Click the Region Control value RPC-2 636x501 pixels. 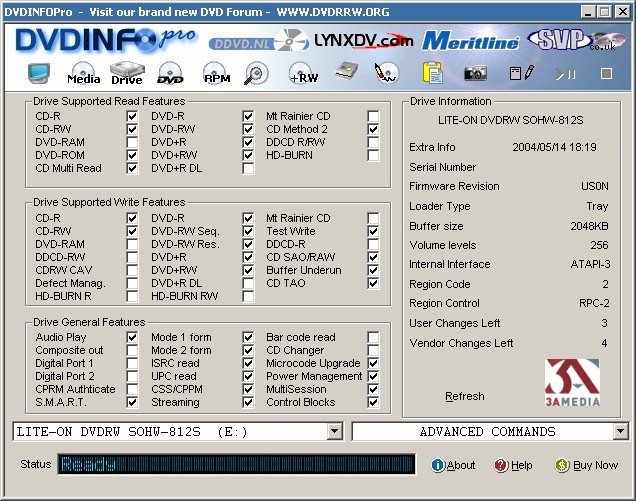tap(594, 303)
